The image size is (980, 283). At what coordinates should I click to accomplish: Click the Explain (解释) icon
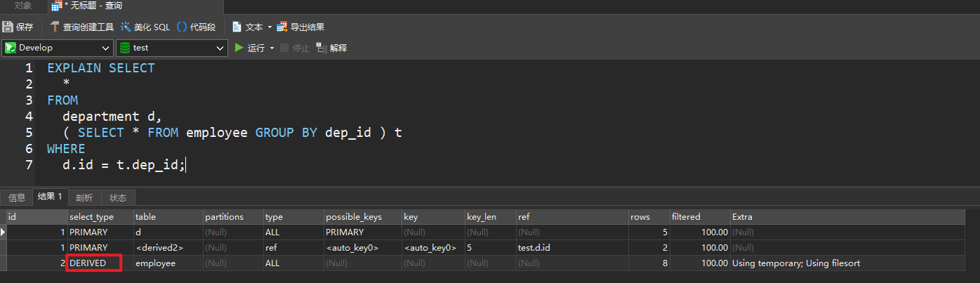[x=322, y=48]
